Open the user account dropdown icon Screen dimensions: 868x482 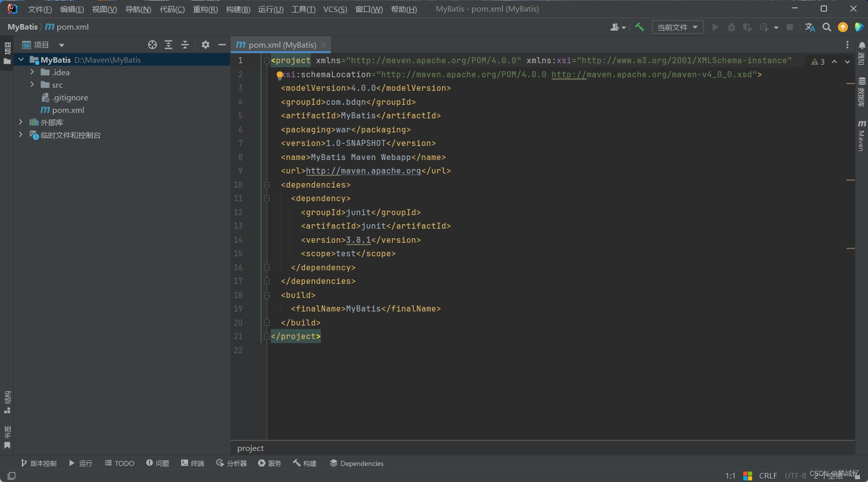coord(618,27)
